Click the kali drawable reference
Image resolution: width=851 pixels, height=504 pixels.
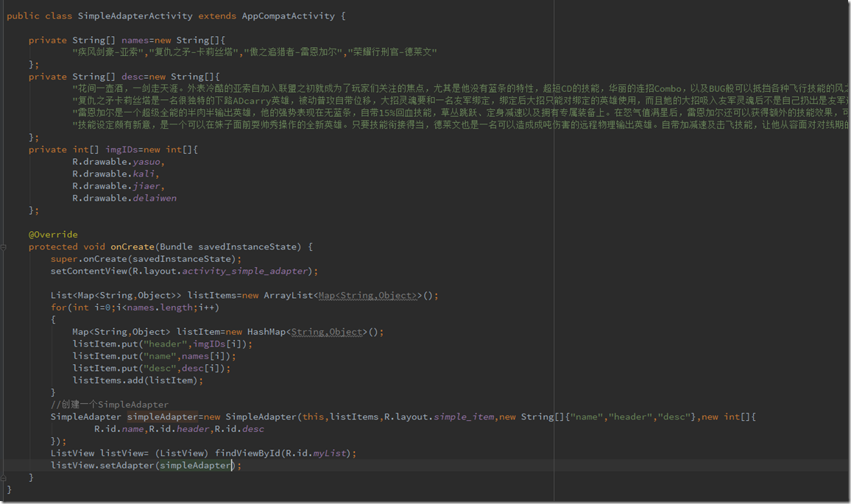point(144,174)
